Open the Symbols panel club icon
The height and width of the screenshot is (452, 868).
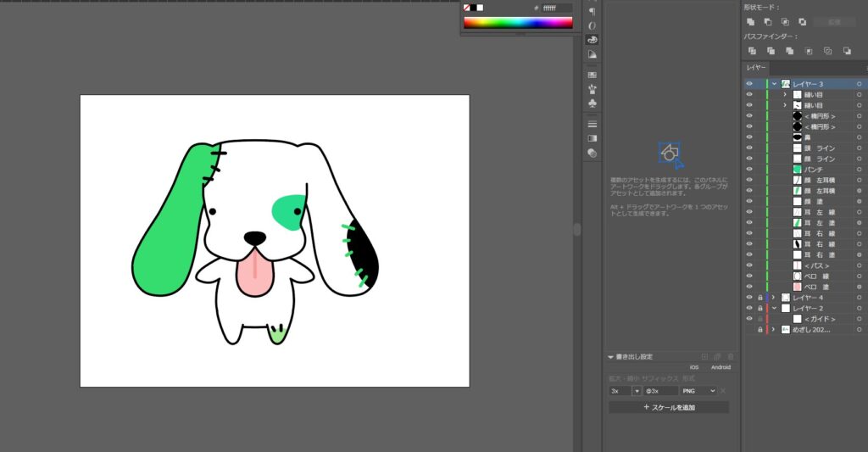point(592,102)
